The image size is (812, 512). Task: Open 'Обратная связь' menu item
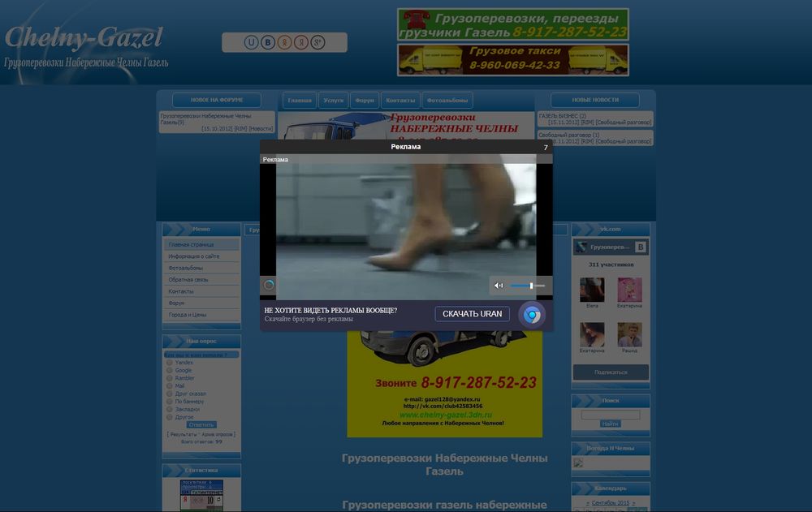coord(201,280)
